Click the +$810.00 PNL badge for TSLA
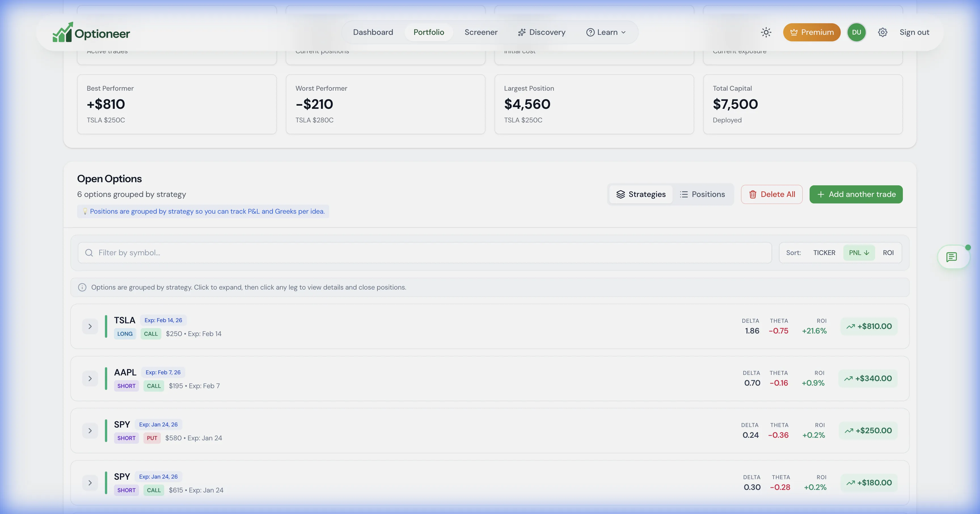Image resolution: width=980 pixels, height=514 pixels. point(869,327)
